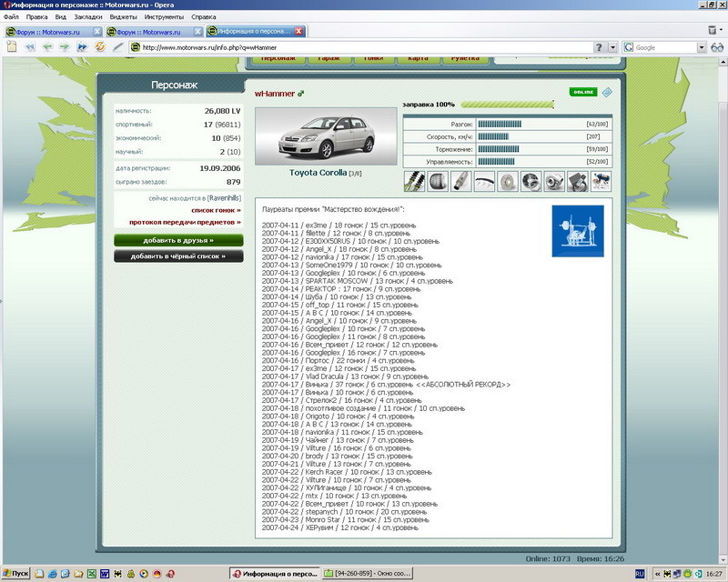This screenshot has height=582, width=728.
Task: Click the blue diamond message icon near ONLINE
Action: click(x=607, y=93)
